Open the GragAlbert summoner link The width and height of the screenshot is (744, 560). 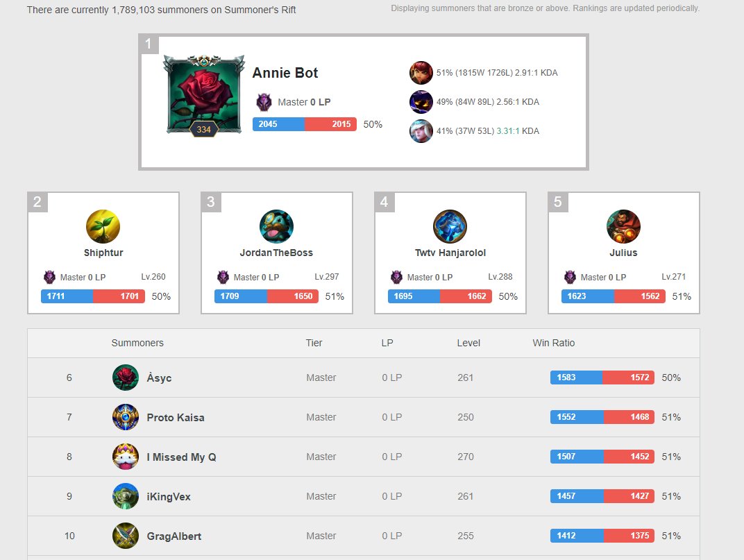pos(174,536)
